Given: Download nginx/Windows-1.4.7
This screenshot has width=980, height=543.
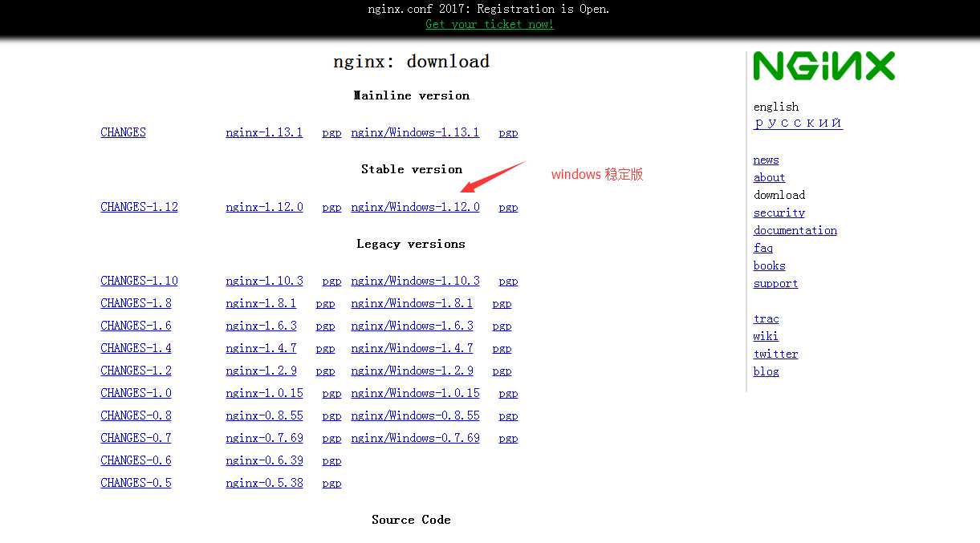Looking at the screenshot, I should 412,348.
